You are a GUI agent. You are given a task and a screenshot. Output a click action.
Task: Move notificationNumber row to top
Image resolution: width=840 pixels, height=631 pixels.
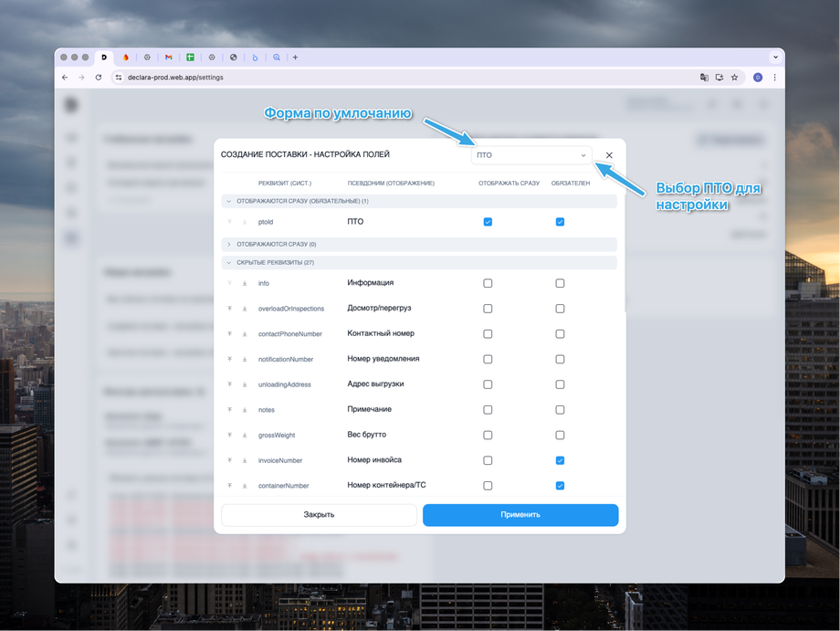coord(230,359)
